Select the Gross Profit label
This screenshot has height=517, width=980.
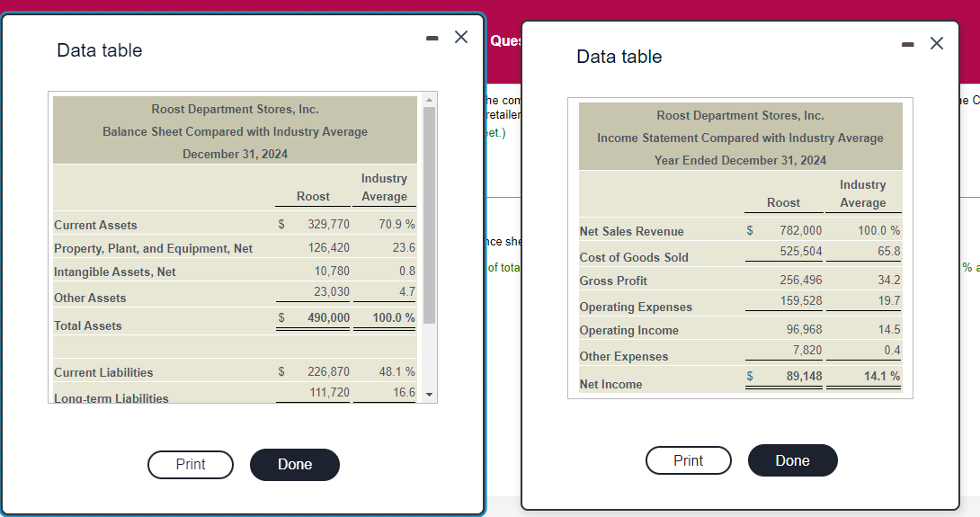[613, 281]
